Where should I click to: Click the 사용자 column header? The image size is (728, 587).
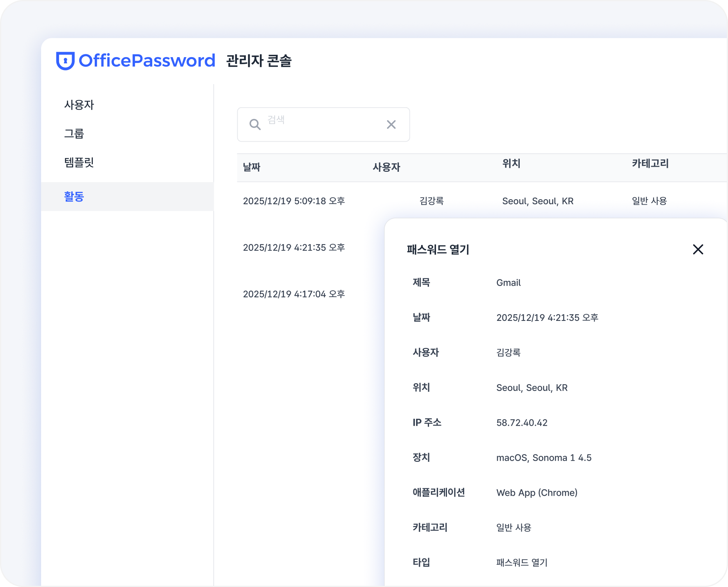click(386, 167)
